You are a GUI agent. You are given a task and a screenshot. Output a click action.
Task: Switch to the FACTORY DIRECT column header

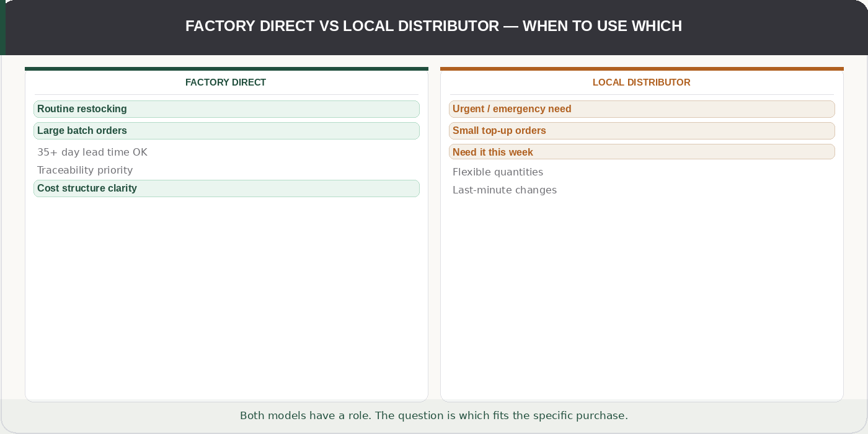[x=226, y=82]
